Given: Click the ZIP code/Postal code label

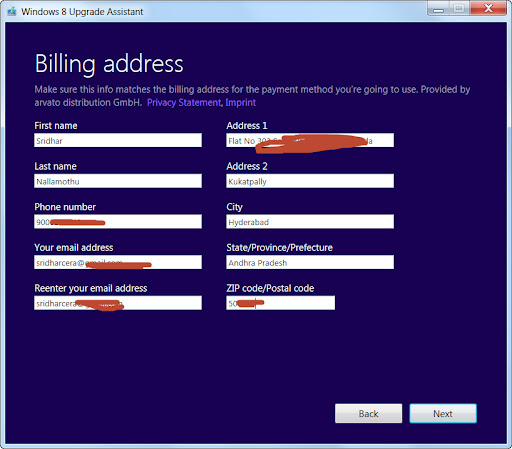Looking at the screenshot, I should coord(270,288).
